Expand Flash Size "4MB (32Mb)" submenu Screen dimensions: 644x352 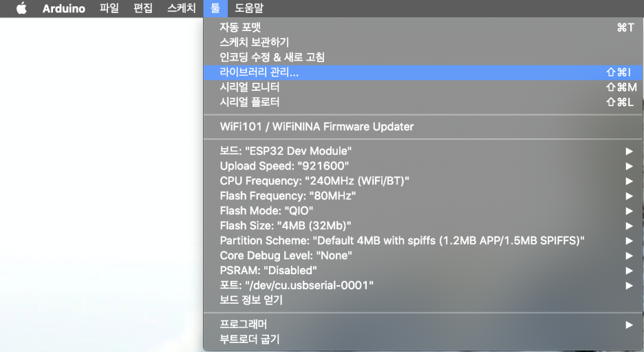click(x=423, y=226)
